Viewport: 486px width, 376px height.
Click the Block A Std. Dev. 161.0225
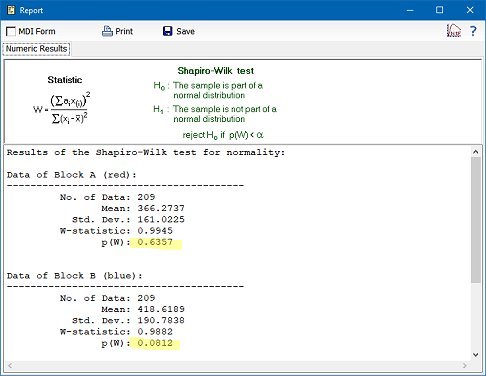click(x=161, y=219)
